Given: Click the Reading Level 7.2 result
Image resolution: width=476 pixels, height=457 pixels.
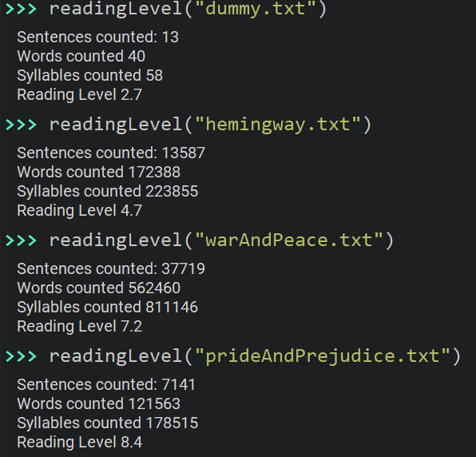Looking at the screenshot, I should pyautogui.click(x=80, y=327).
